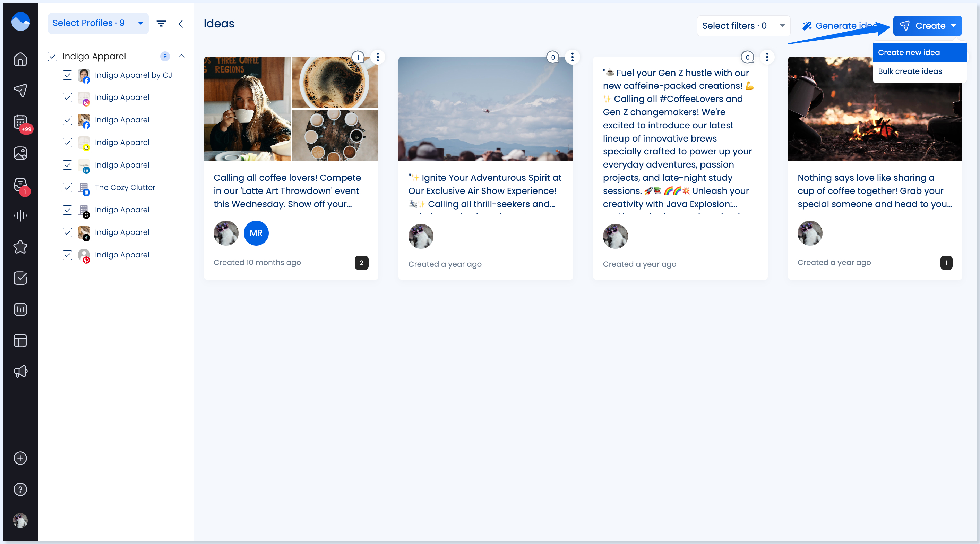
Task: Open three-dot menu on air show idea
Action: click(x=572, y=57)
